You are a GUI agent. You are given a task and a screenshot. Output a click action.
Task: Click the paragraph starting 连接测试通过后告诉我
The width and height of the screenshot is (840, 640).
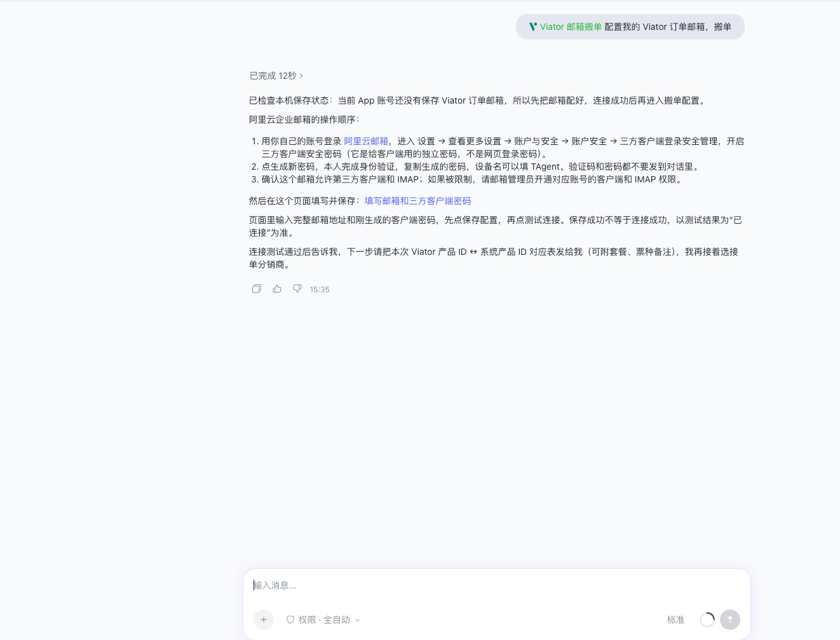[x=494, y=258]
